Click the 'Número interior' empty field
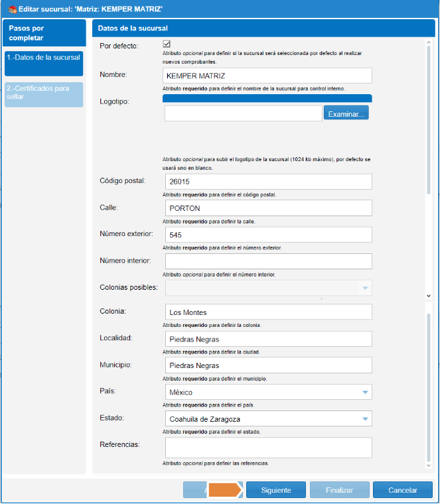Viewport: 440px width, 504px height. coord(267,261)
